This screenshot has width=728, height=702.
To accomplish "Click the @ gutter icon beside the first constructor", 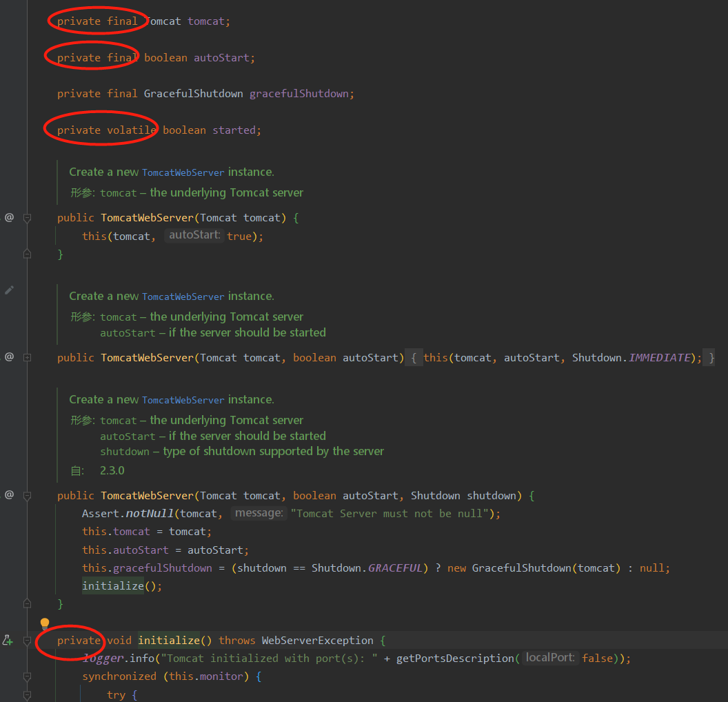I will [9, 217].
